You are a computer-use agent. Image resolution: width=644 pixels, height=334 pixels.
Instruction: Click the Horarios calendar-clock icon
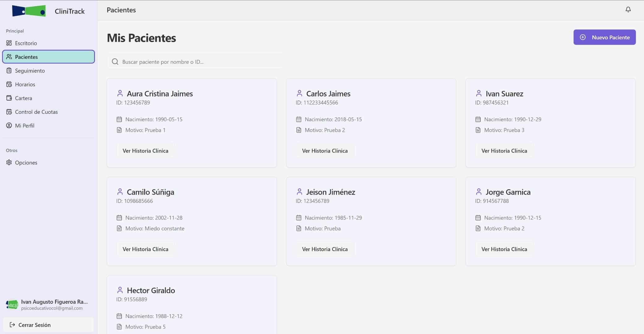coord(9,84)
